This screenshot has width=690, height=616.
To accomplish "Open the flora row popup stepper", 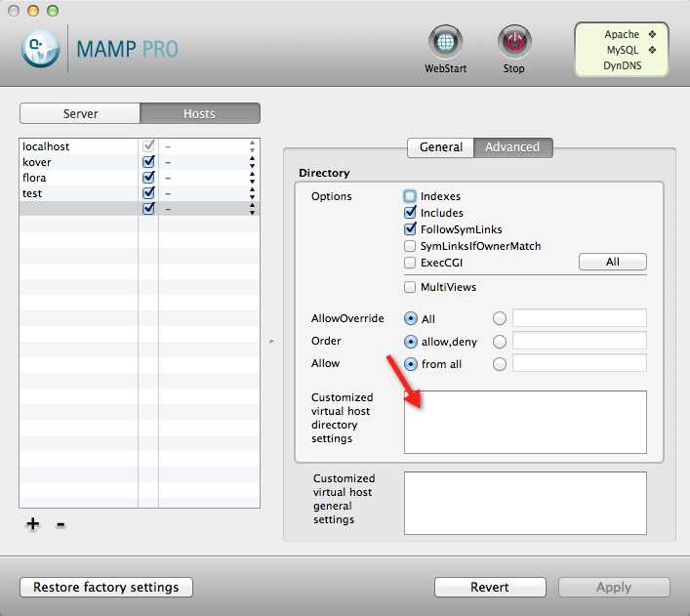I will [x=252, y=177].
